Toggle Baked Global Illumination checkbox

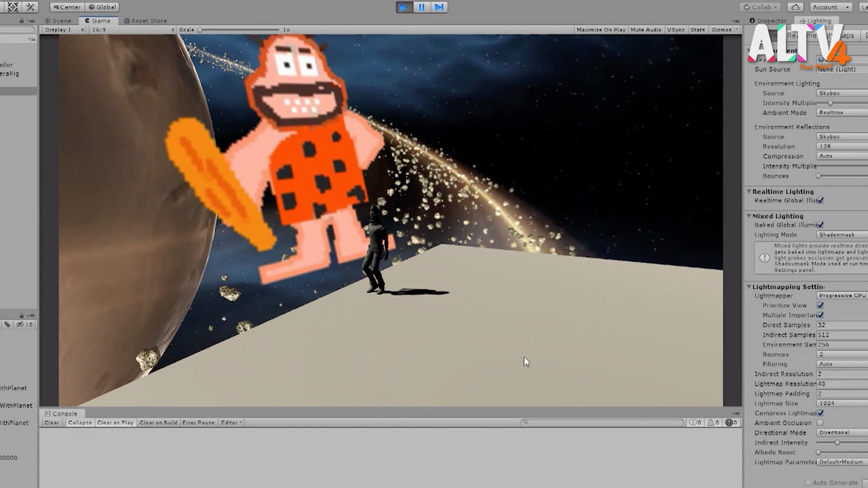click(821, 225)
